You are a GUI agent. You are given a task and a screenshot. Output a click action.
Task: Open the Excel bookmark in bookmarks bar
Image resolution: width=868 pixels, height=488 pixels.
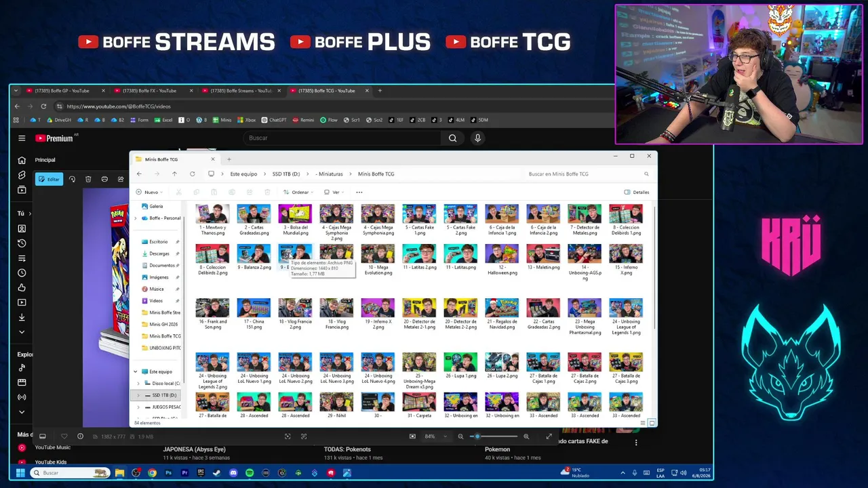(163, 120)
